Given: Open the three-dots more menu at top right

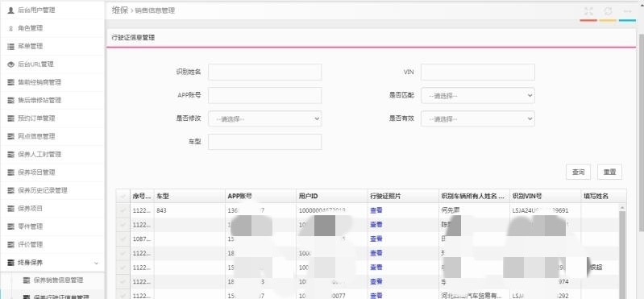Looking at the screenshot, I should point(627,11).
